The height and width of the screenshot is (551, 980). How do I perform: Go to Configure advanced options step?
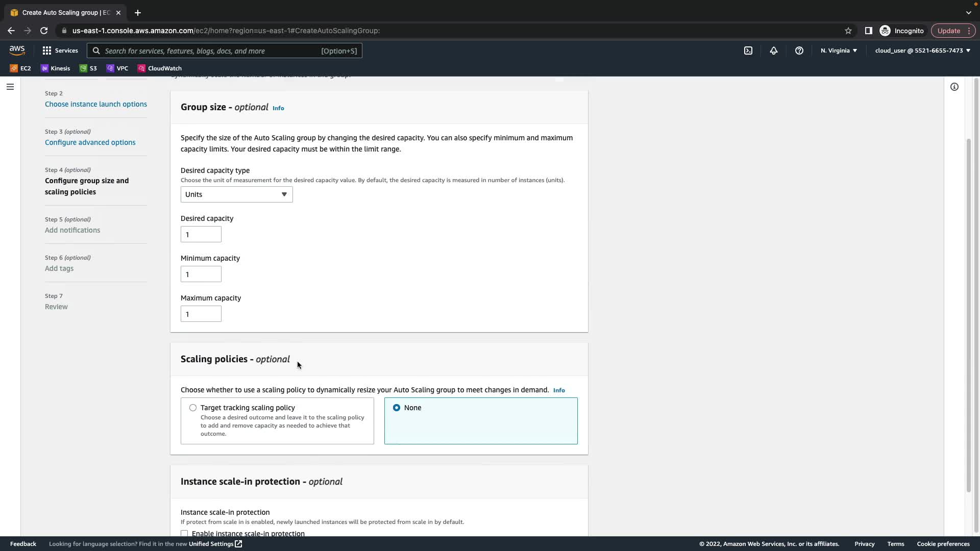coord(90,142)
